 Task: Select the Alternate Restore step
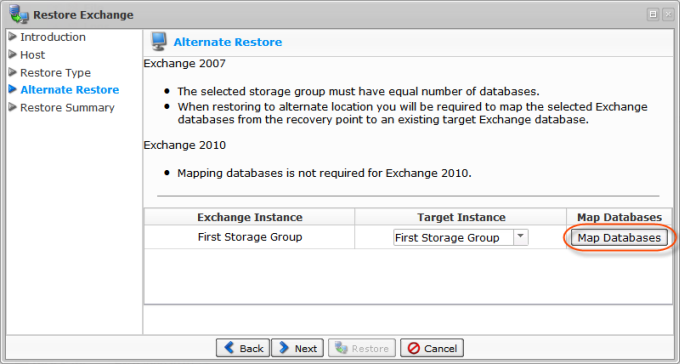click(x=70, y=90)
